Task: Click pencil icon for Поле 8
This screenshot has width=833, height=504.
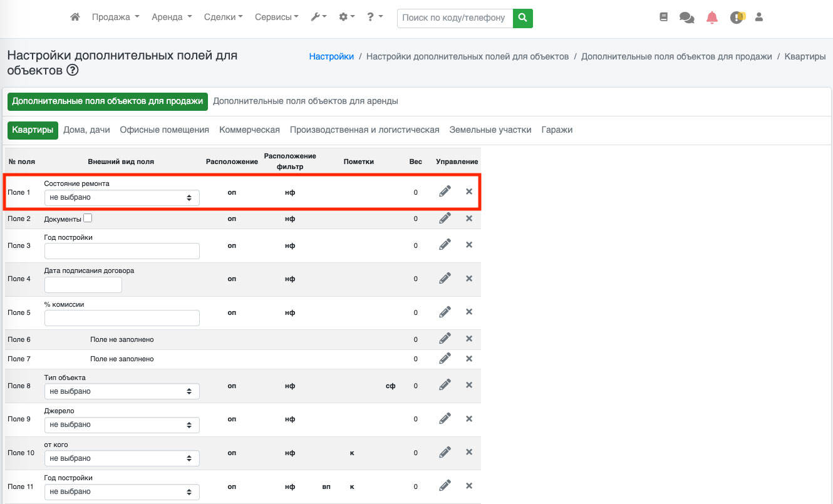Action: (445, 386)
